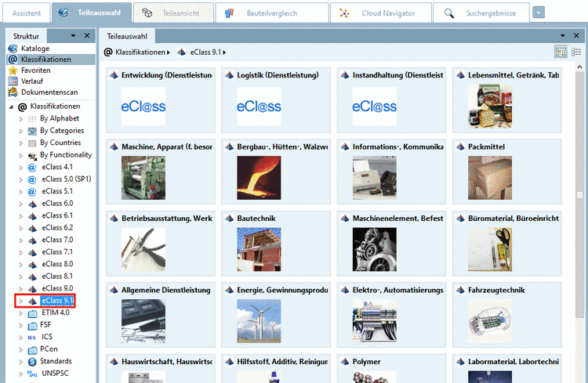Open Maschinenelement, Befestigung tile
The image size is (588, 383).
(391, 244)
